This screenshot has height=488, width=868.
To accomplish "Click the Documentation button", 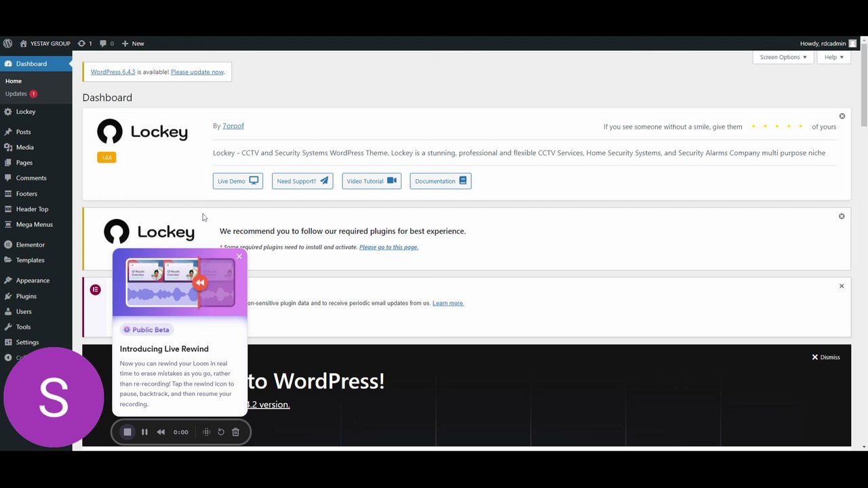I will [x=441, y=181].
